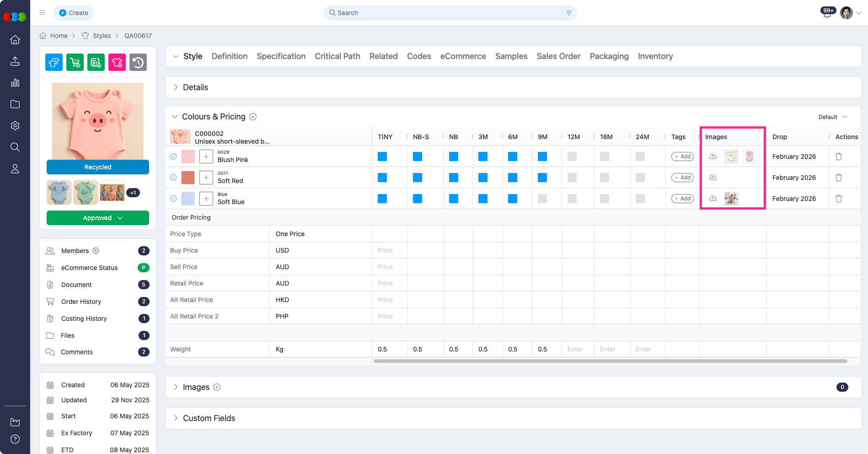Toggle 9M size for Blush Pink
The height and width of the screenshot is (454, 868).
click(x=542, y=157)
